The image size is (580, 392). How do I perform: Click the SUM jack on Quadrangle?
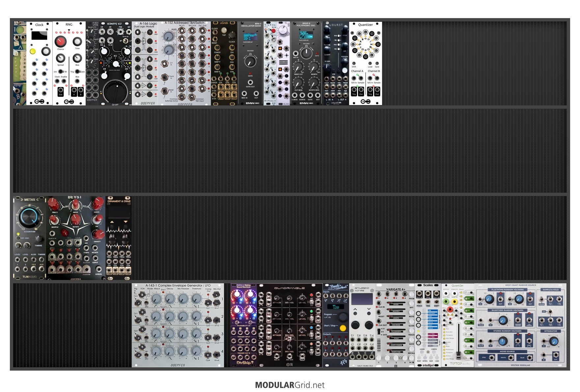(302, 356)
